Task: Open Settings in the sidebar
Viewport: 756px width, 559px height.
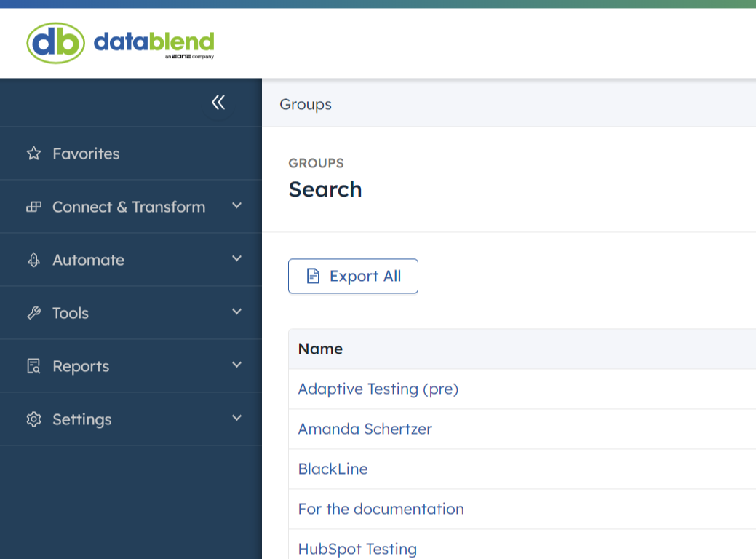Action: (x=131, y=419)
